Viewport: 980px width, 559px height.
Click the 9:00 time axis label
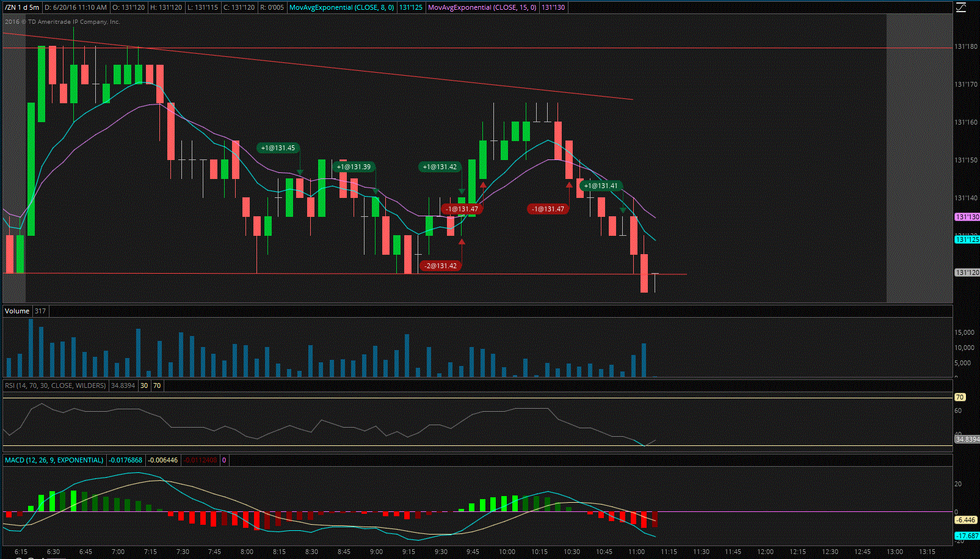coord(376,552)
